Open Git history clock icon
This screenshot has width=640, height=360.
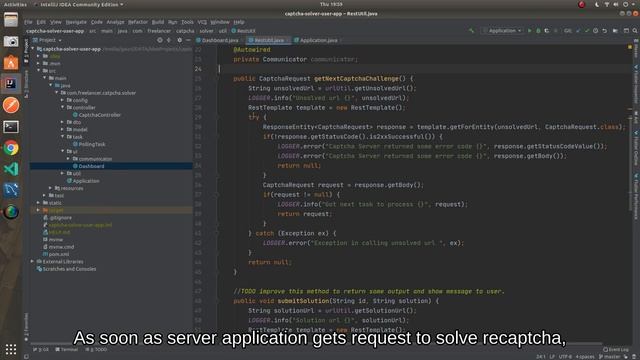(x=596, y=31)
